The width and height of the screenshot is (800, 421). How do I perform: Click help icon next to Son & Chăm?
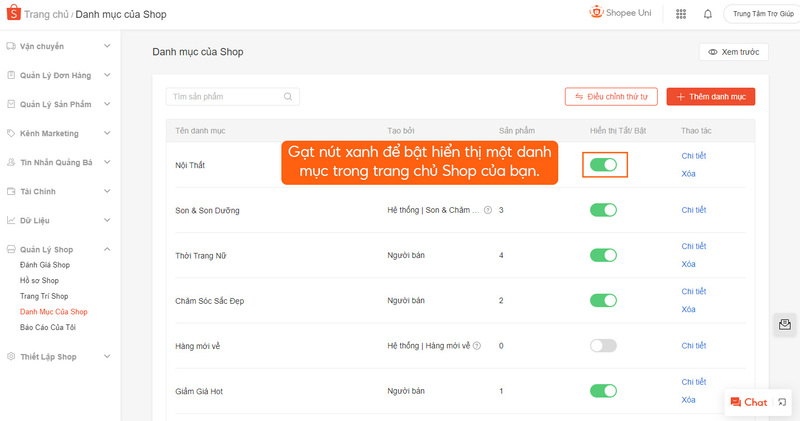(488, 210)
